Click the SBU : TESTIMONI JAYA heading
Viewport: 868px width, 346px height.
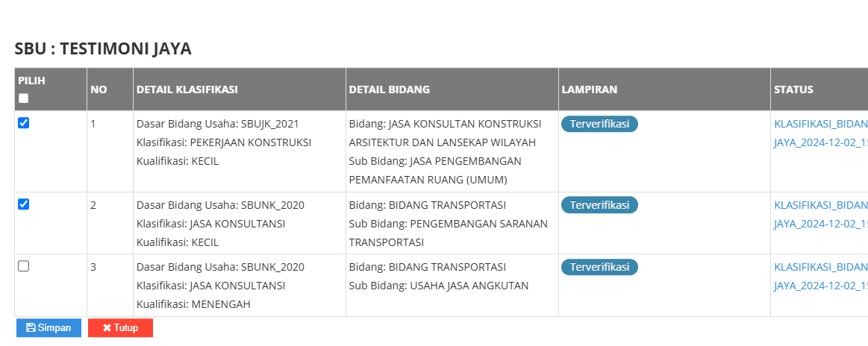(103, 49)
